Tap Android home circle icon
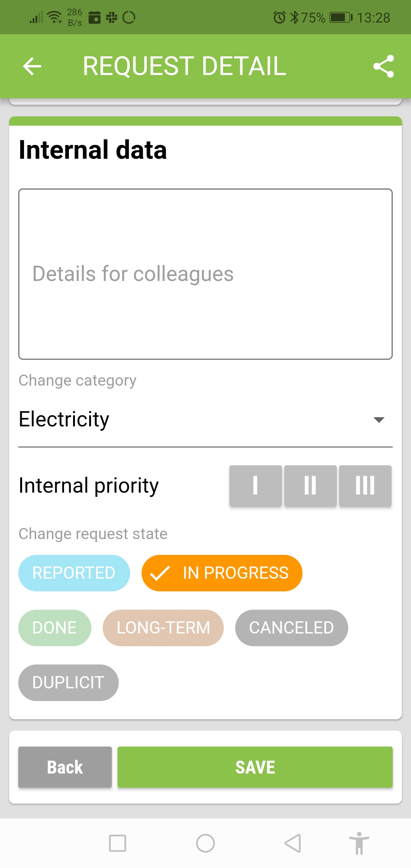The width and height of the screenshot is (411, 868). pyautogui.click(x=205, y=843)
